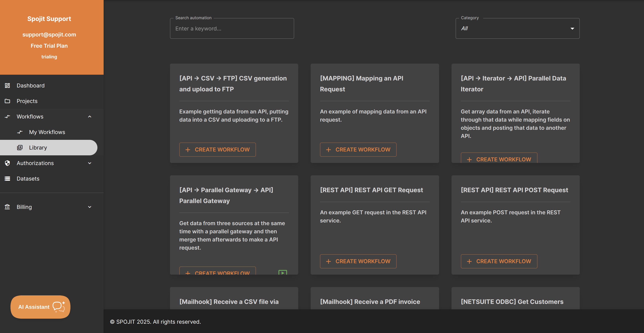Click the Category dropdown arrow

[572, 29]
